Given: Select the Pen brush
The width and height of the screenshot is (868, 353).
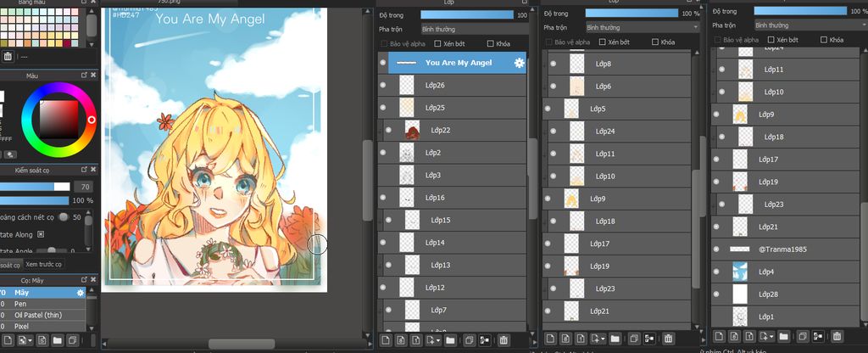Looking at the screenshot, I should 42,304.
